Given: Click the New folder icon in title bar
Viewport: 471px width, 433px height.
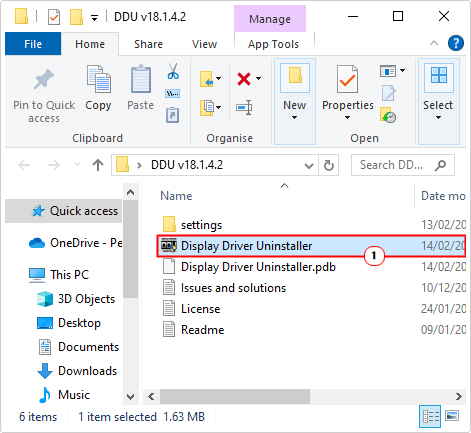Looking at the screenshot, I should 76,17.
